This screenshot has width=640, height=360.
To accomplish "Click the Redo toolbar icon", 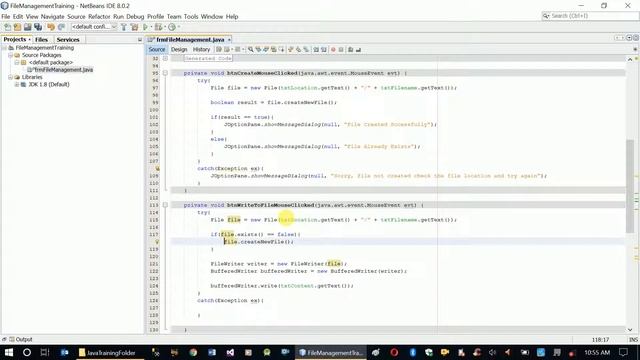I will (61, 27).
